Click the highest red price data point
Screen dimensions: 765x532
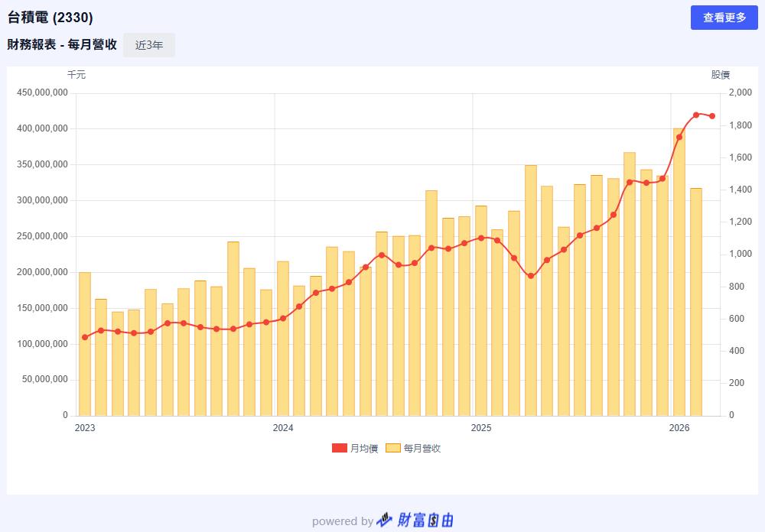696,115
